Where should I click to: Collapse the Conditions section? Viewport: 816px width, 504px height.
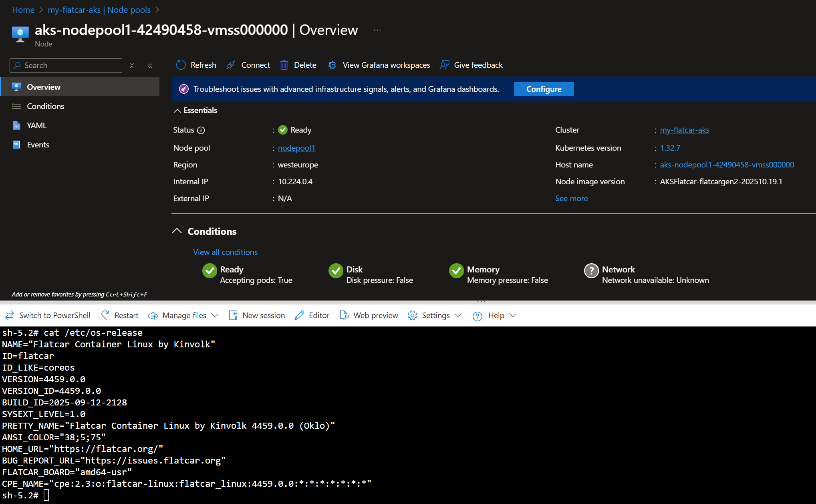pos(177,231)
